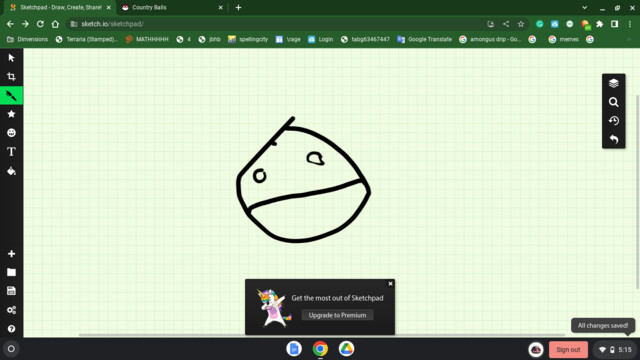Open the gears Settings icon
Screen dimensions: 640x360
click(11, 310)
